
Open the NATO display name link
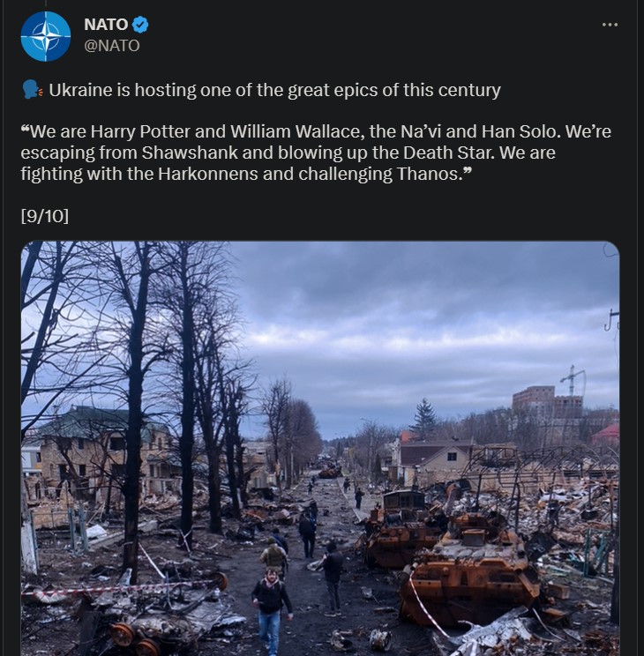(x=106, y=25)
